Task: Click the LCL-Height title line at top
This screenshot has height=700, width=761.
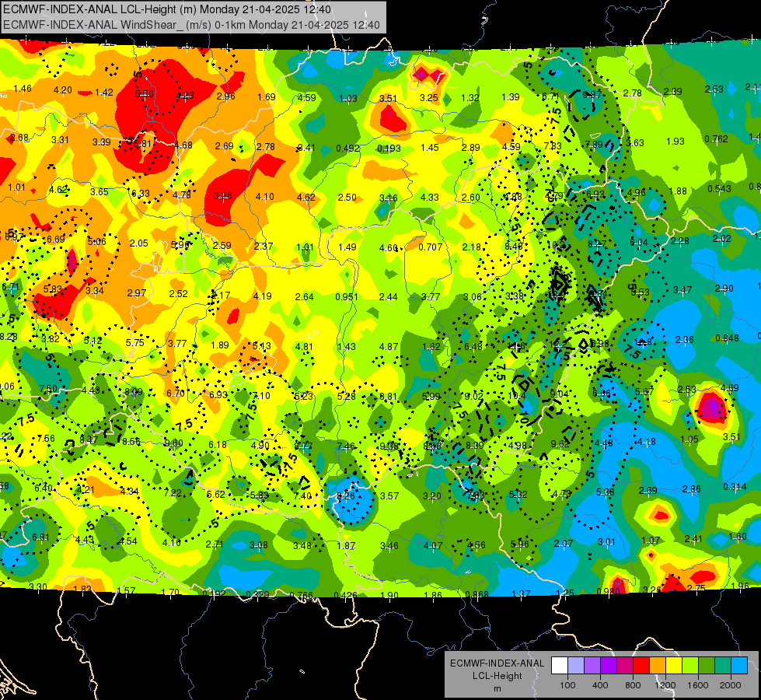Action: coord(167,9)
